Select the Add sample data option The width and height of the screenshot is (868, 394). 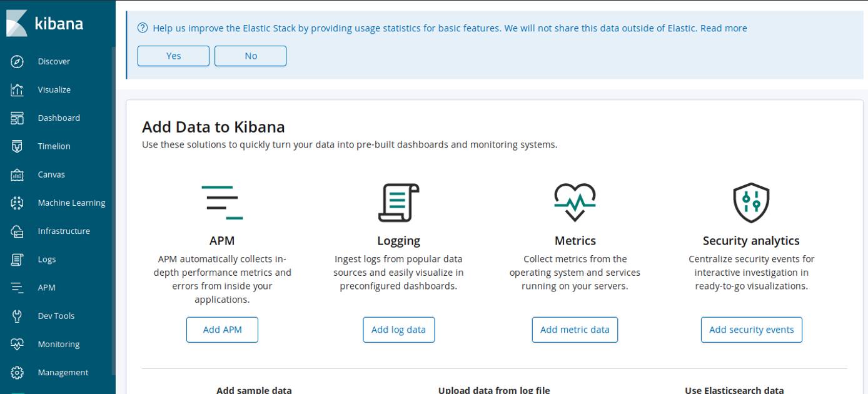[x=254, y=389]
